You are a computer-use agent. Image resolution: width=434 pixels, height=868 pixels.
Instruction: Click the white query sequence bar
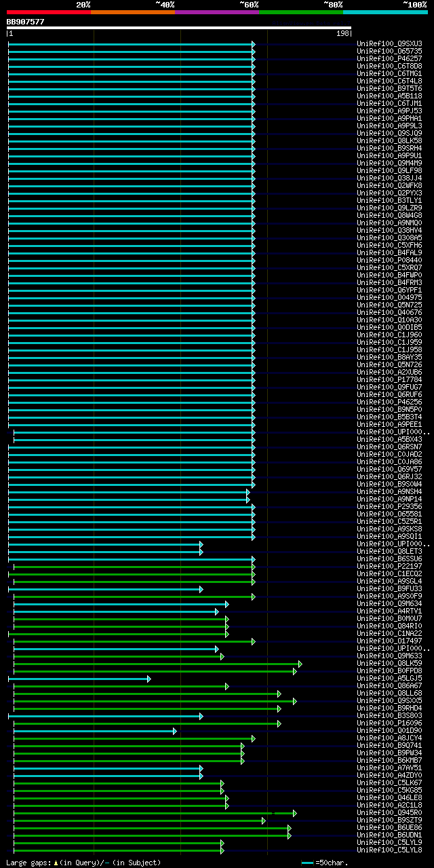point(179,28)
